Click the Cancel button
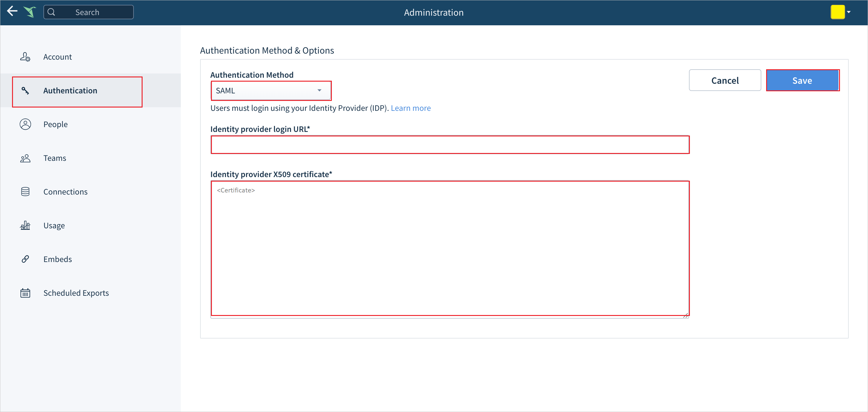 (x=725, y=80)
